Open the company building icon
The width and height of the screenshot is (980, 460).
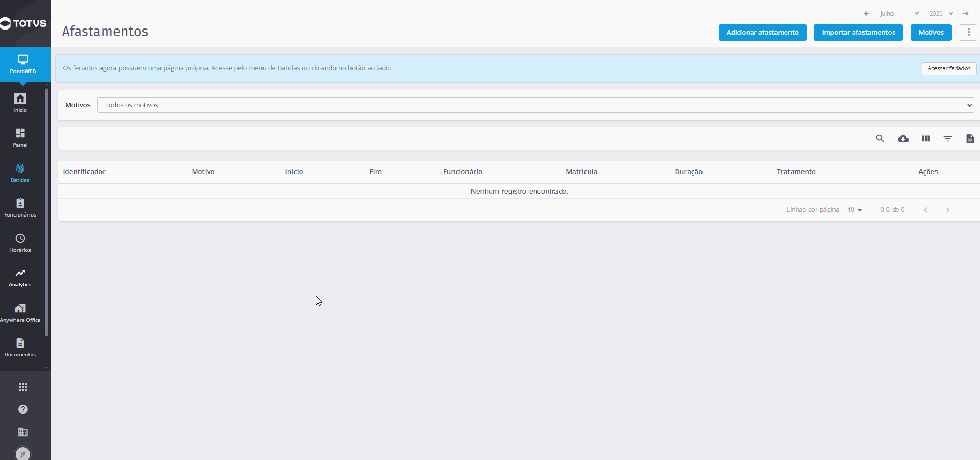(x=23, y=432)
